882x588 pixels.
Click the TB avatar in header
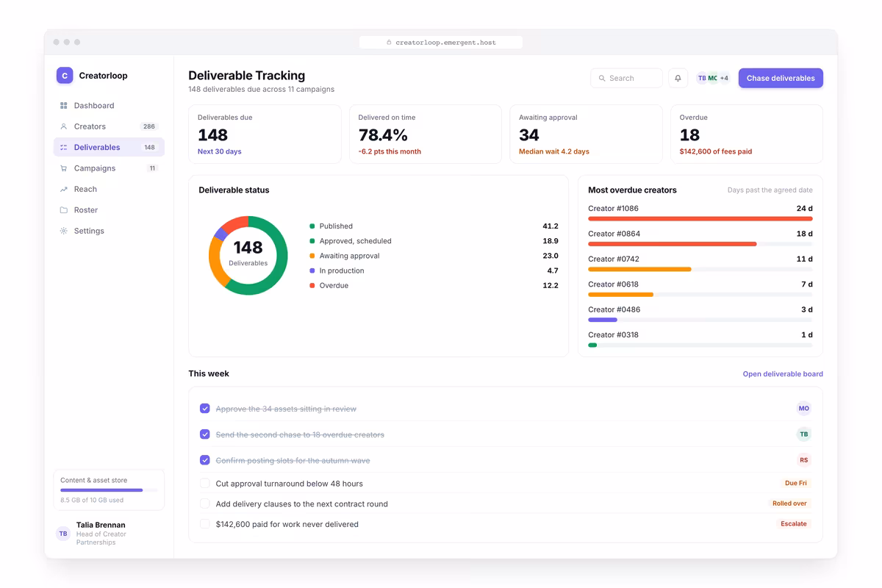(x=702, y=78)
